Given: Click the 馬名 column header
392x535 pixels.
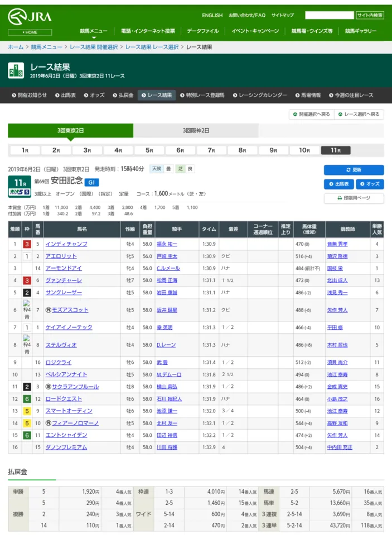Looking at the screenshot, I should [x=82, y=229].
